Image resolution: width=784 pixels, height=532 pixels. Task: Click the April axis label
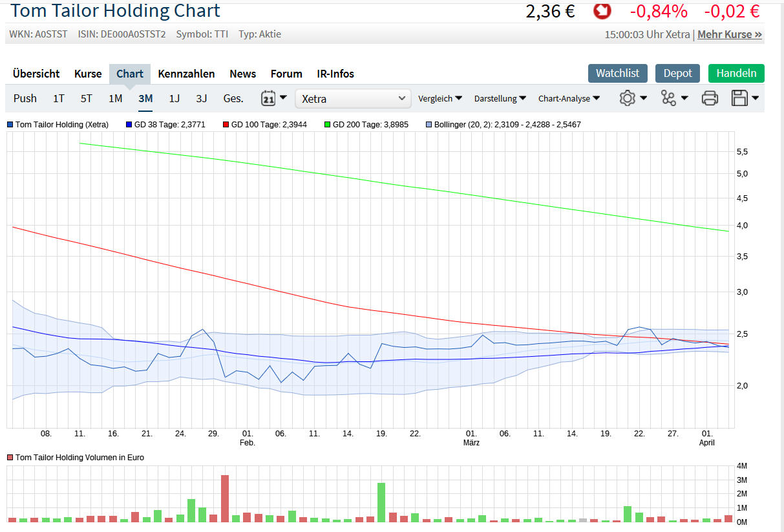click(707, 443)
